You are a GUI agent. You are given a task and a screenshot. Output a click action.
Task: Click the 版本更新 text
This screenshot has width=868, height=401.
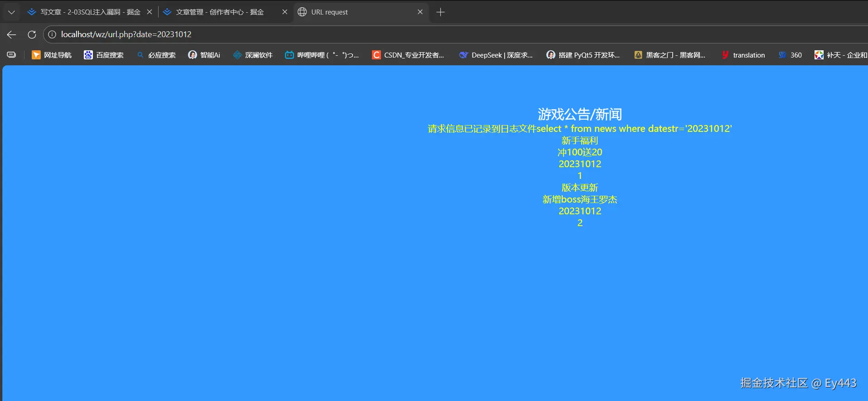[x=580, y=188]
